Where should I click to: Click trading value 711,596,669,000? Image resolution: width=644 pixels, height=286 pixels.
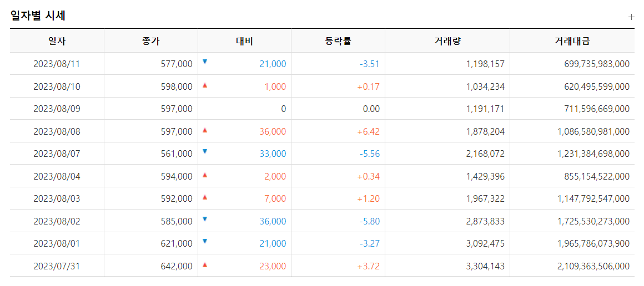pyautogui.click(x=597, y=109)
